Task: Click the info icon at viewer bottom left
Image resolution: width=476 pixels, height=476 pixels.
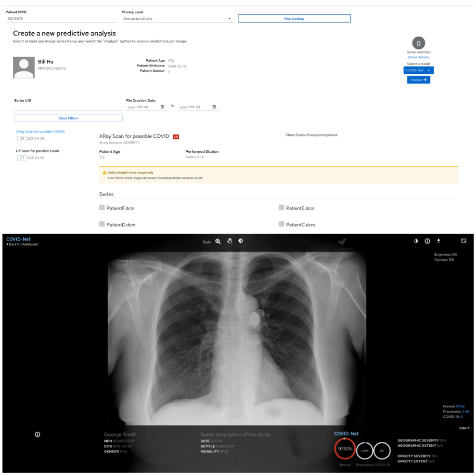Action: (x=38, y=435)
